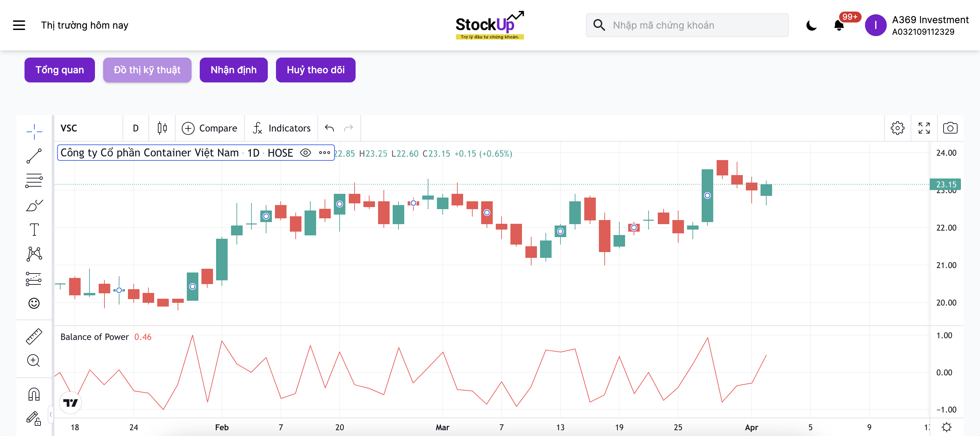Take a chart snapshot with camera
Viewport: 980px width, 436px height.
coord(950,128)
